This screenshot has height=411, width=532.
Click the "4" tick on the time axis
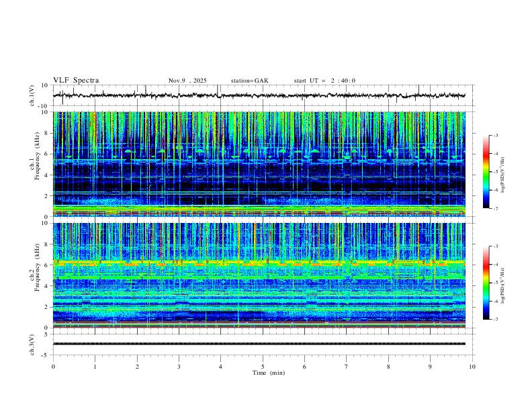point(220,367)
